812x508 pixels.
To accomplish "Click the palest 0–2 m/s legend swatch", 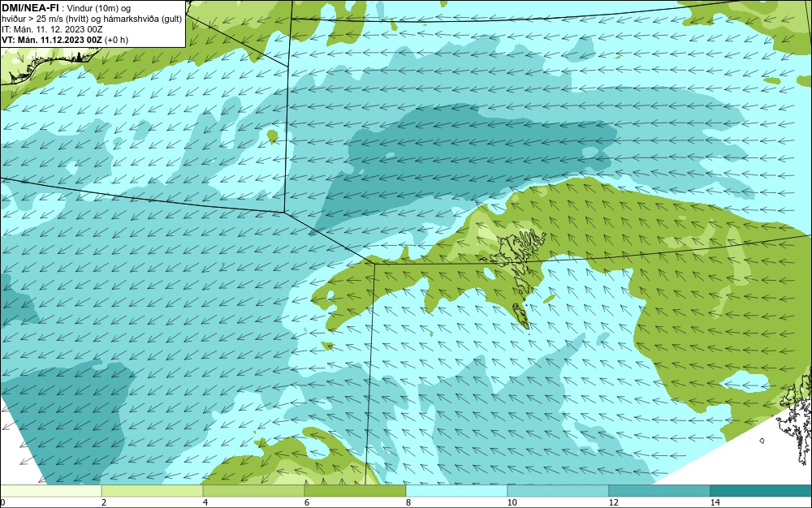I will point(50,491).
